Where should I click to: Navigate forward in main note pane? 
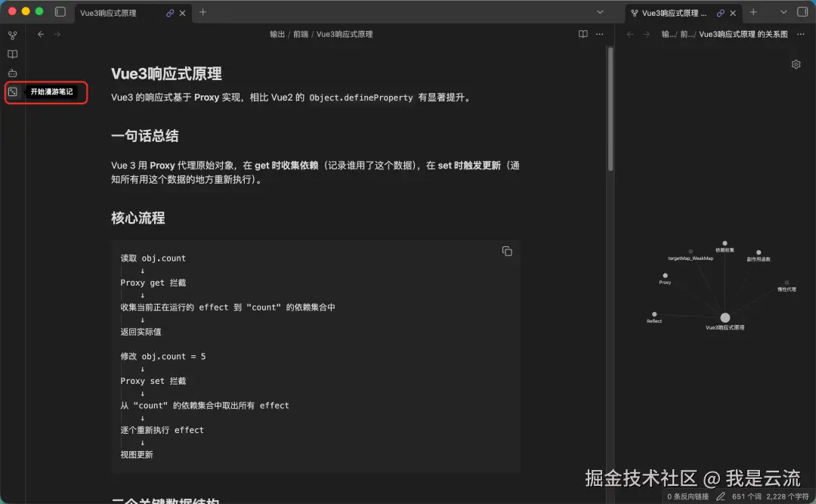[x=57, y=34]
